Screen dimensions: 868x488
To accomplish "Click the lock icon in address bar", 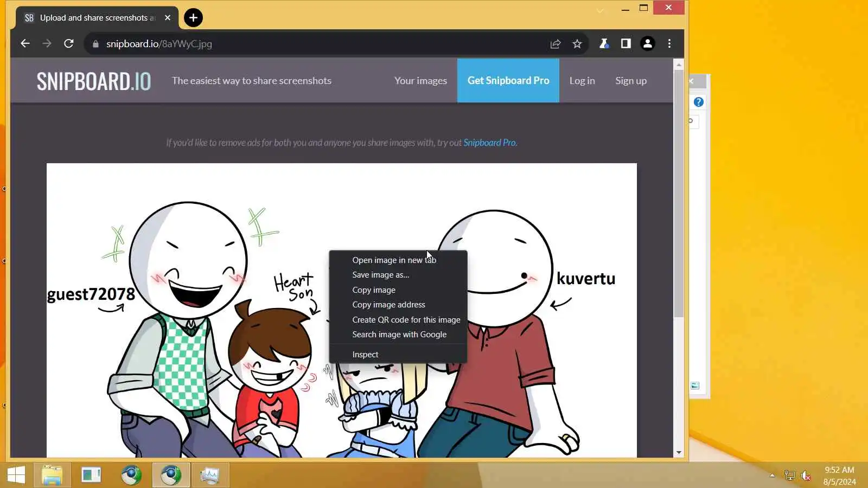I will (95, 44).
